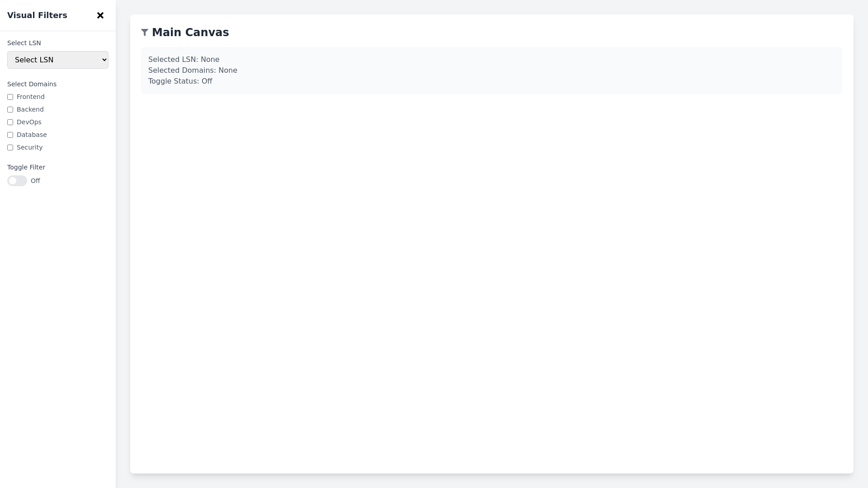Viewport: 868px width, 488px height.
Task: Click the Main Canvas heading
Action: tap(190, 32)
